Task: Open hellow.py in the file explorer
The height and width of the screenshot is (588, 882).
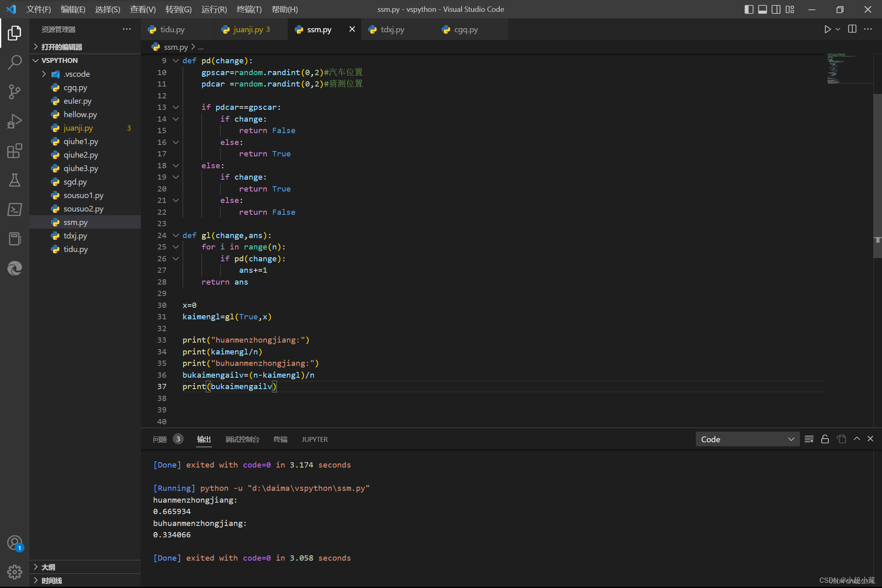Action: point(85,114)
